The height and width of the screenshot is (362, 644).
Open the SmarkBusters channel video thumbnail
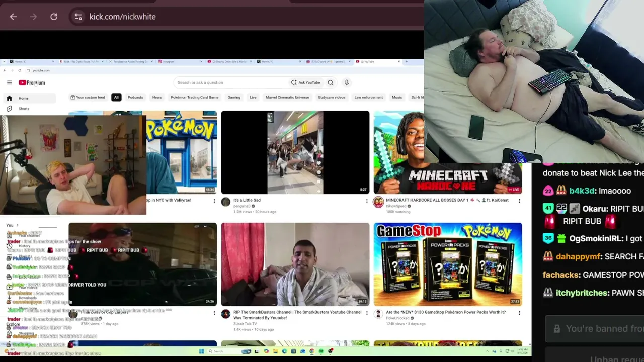[295, 264]
